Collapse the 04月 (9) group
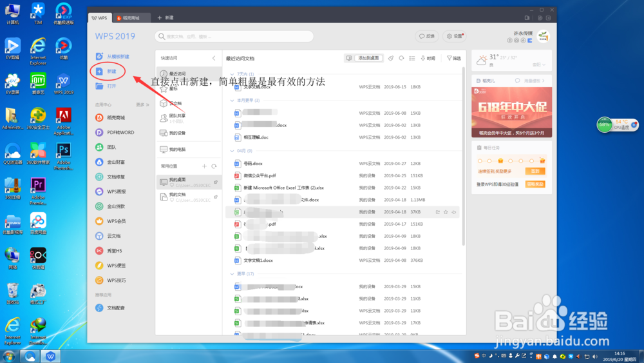This screenshot has width=644, height=363. coord(232,151)
